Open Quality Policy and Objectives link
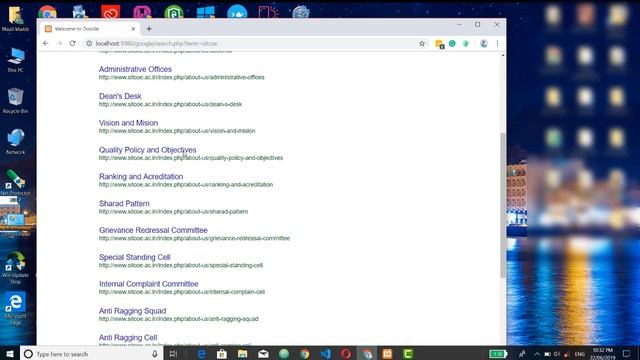 (147, 150)
